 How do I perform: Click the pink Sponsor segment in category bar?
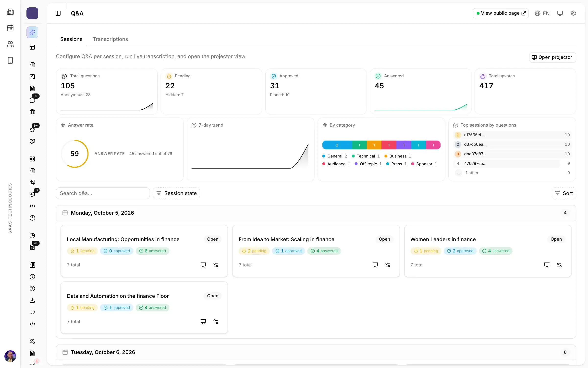click(433, 145)
